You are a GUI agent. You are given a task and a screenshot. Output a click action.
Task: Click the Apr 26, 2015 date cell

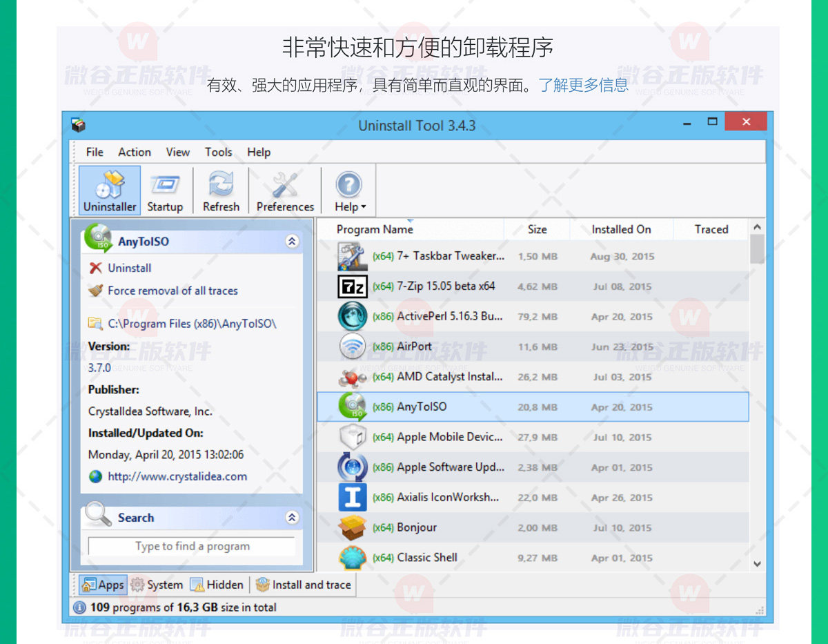622,498
